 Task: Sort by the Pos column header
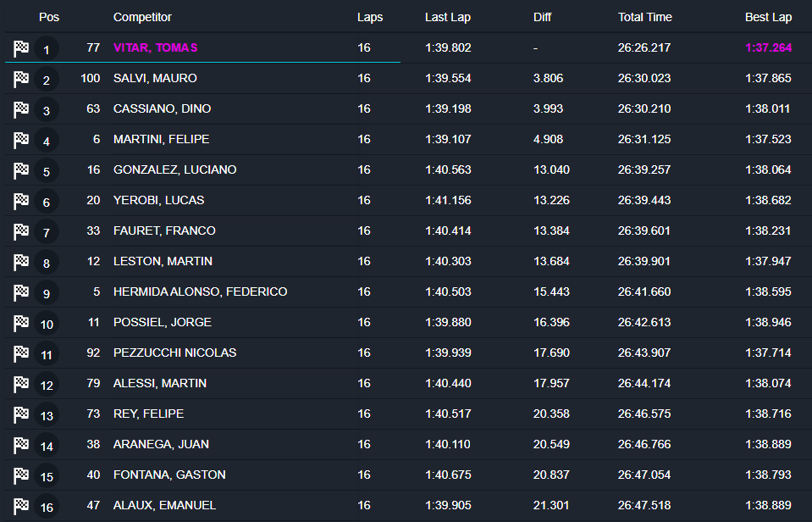pyautogui.click(x=49, y=17)
